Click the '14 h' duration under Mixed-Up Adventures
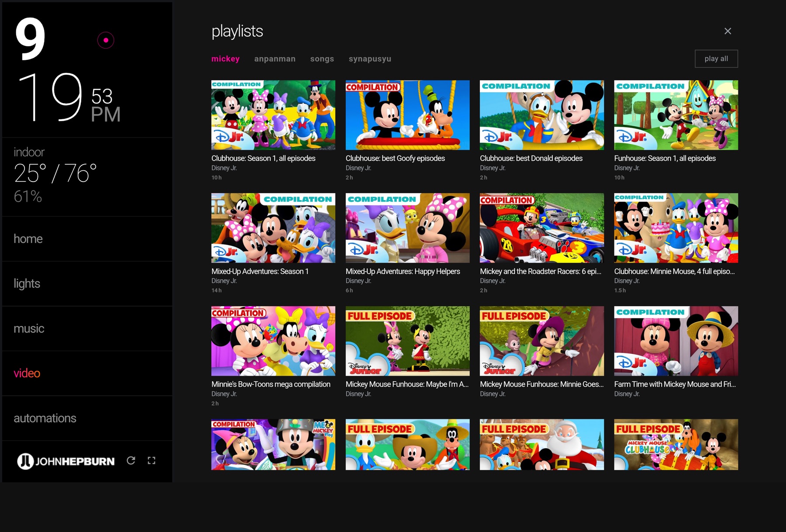Image resolution: width=786 pixels, height=532 pixels. click(217, 290)
